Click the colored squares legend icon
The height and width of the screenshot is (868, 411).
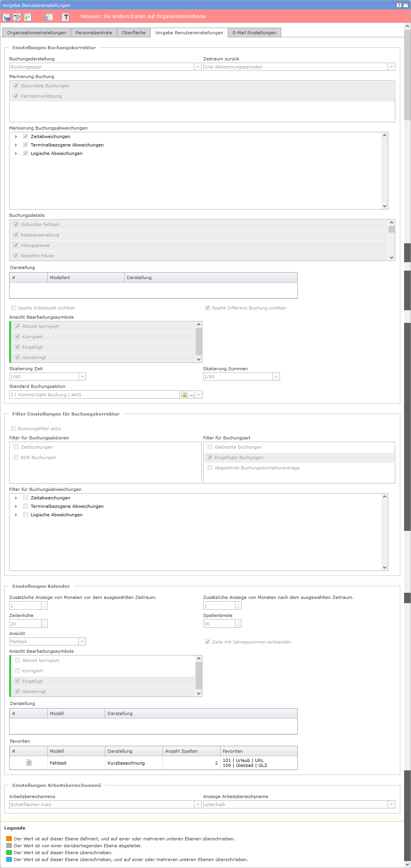27,17
